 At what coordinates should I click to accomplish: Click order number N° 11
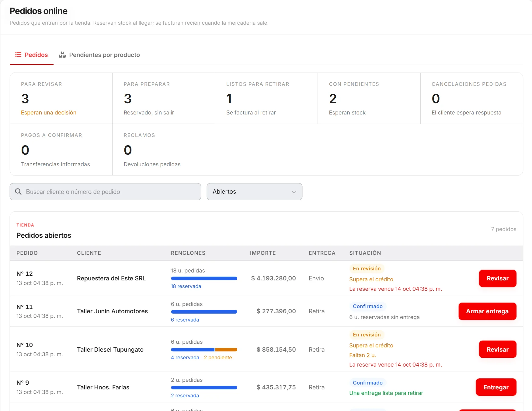25,307
